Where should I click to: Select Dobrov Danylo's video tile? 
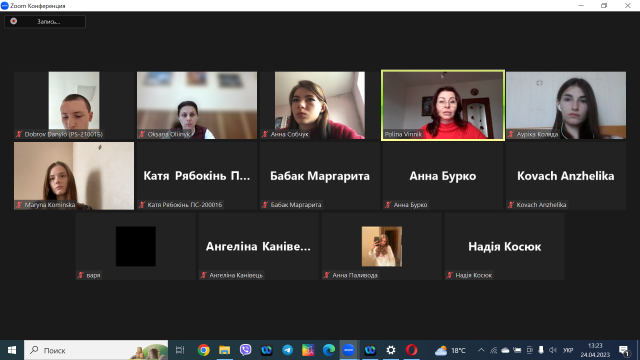point(74,105)
